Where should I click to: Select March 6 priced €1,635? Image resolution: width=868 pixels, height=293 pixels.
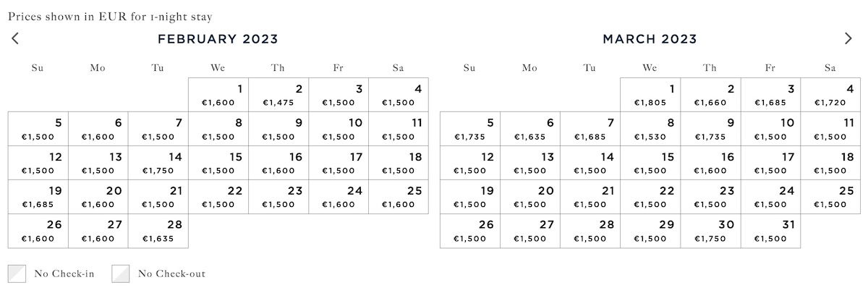point(530,129)
